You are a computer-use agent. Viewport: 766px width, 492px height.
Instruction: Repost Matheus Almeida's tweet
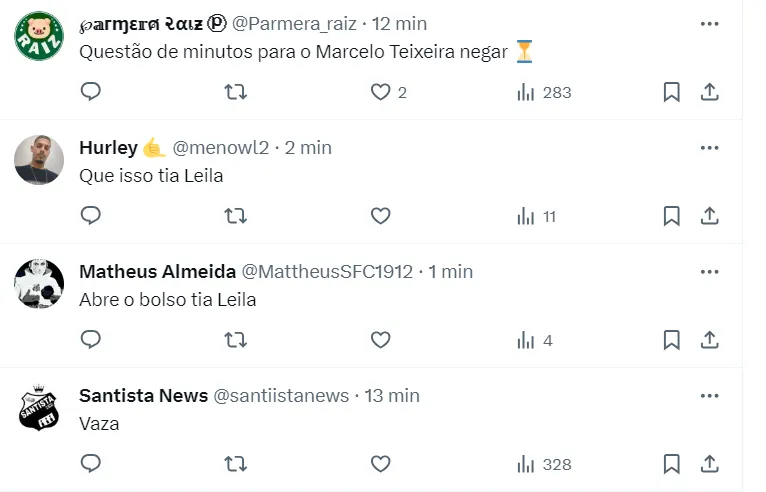(235, 340)
